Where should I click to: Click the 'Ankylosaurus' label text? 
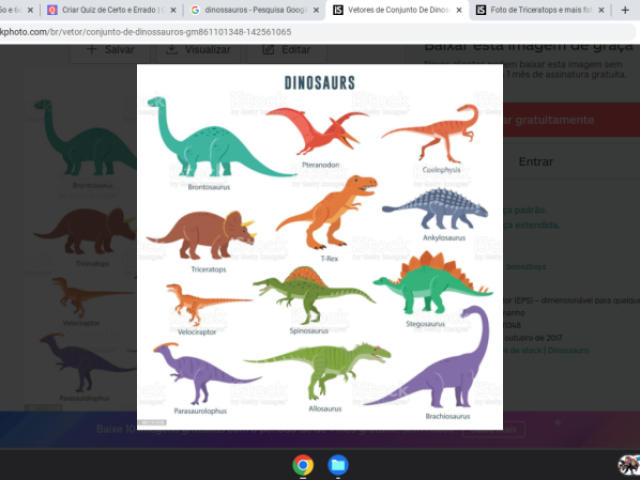pyautogui.click(x=444, y=238)
